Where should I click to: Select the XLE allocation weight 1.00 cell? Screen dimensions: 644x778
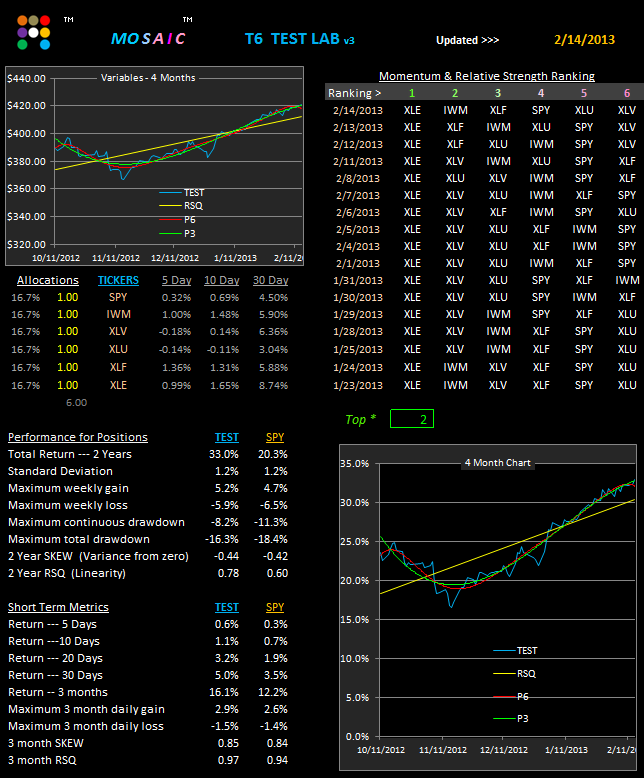point(67,385)
